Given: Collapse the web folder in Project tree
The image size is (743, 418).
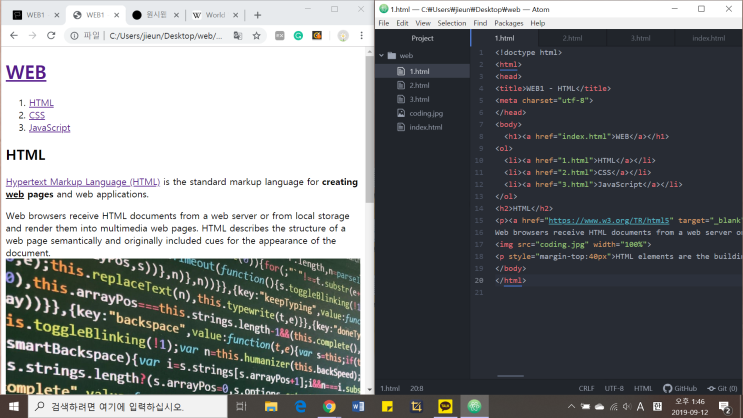Looking at the screenshot, I should (x=381, y=55).
